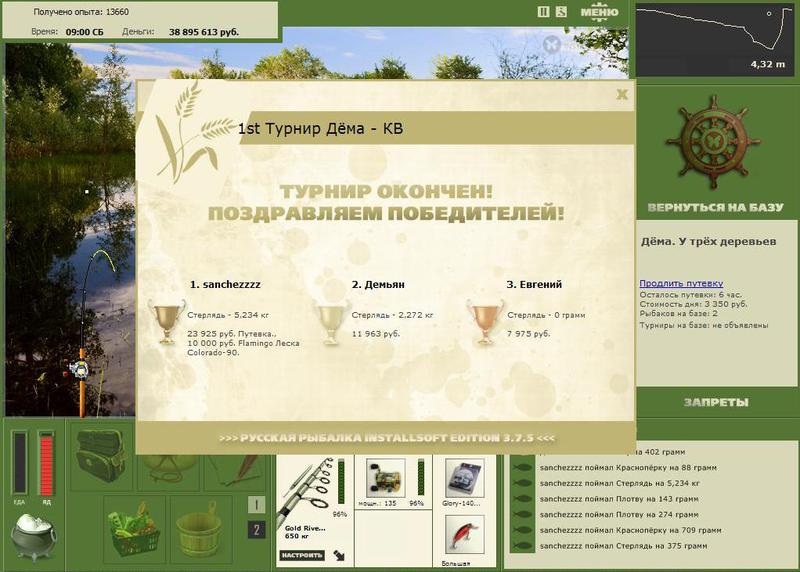Click the landing net icon
The height and width of the screenshot is (572, 800).
tap(168, 472)
